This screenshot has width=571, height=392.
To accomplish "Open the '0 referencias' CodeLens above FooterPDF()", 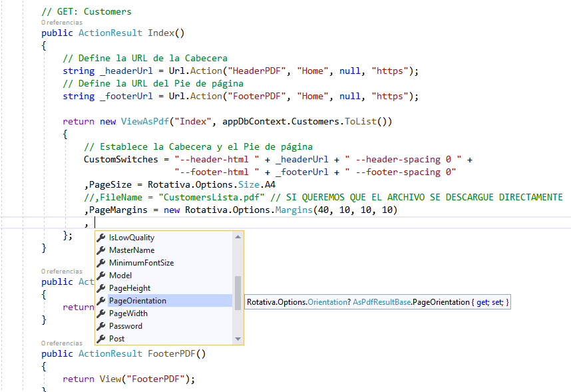I will pyautogui.click(x=61, y=343).
